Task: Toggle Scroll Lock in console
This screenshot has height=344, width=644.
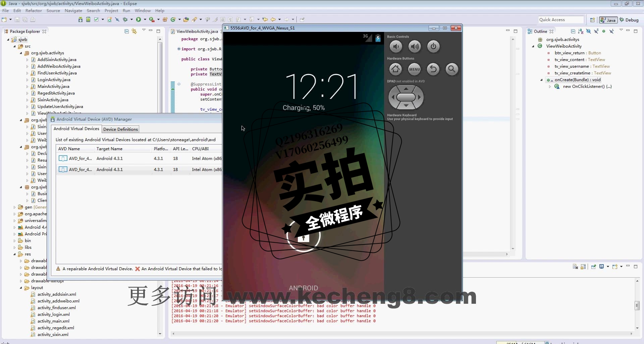Action: tap(583, 267)
